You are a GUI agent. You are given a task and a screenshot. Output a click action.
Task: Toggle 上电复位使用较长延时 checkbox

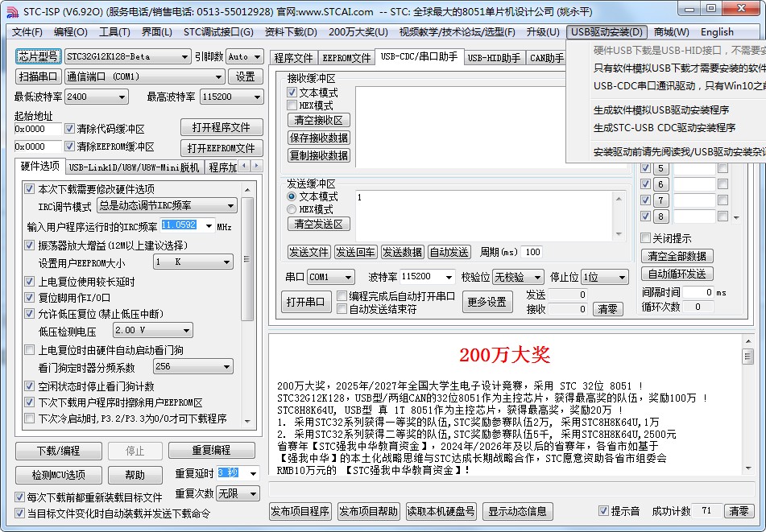click(x=29, y=282)
